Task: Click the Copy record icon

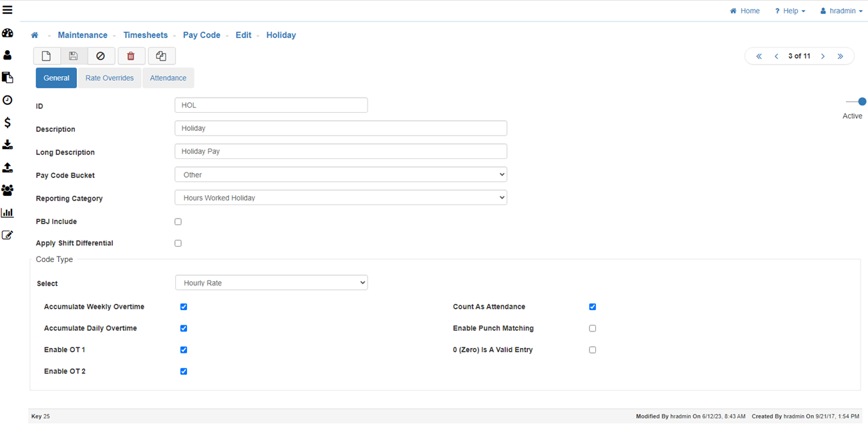Action: [x=161, y=56]
